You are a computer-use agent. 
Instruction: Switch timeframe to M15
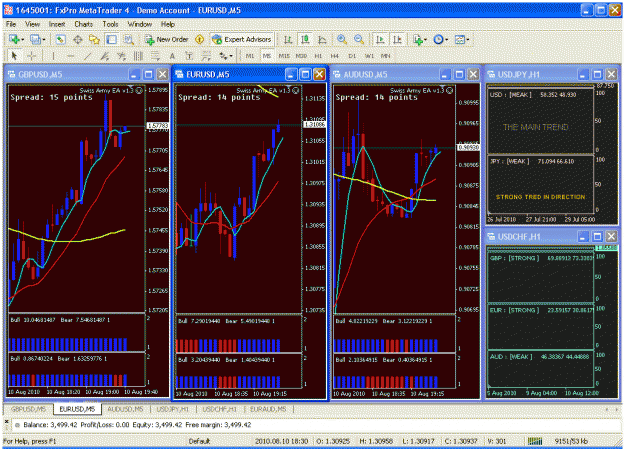click(284, 56)
